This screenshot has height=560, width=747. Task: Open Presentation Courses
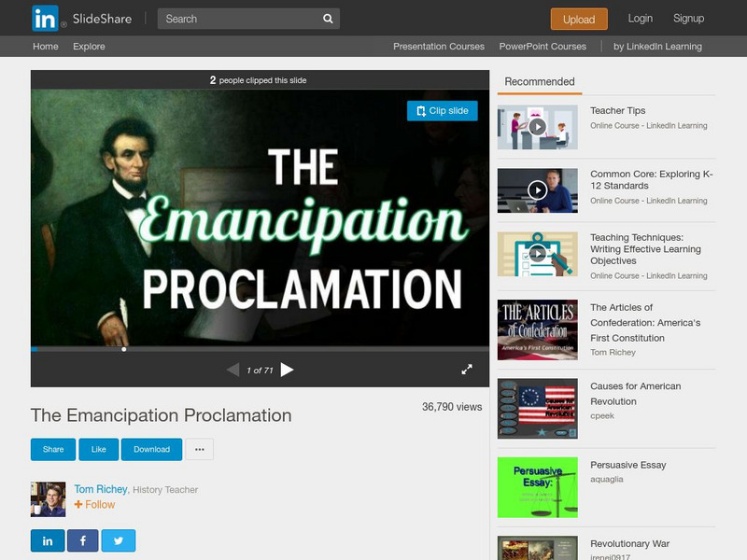(439, 46)
